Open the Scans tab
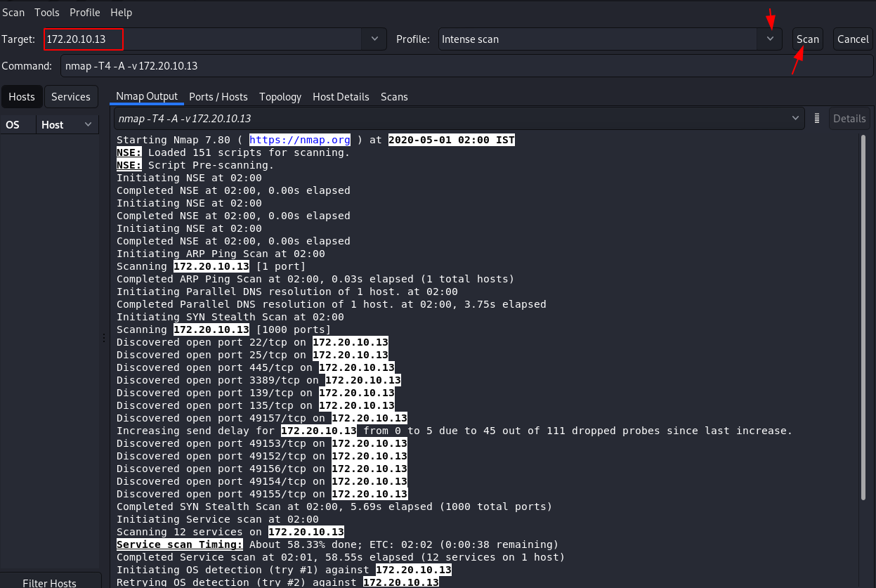Screen dimensions: 876x588 (x=394, y=97)
